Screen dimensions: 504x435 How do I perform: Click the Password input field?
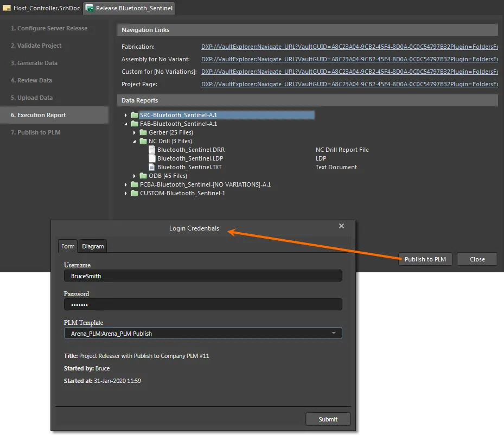(203, 305)
